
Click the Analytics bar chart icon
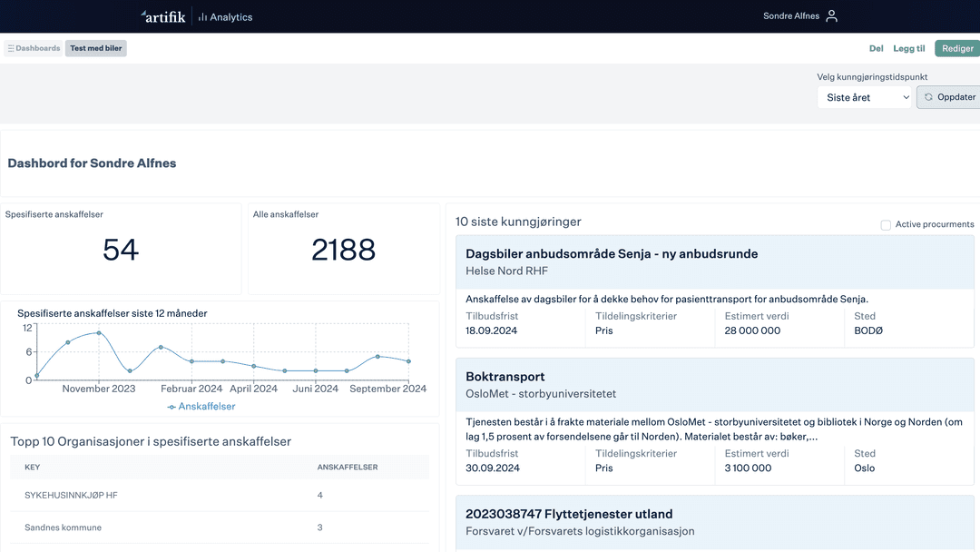tap(202, 17)
